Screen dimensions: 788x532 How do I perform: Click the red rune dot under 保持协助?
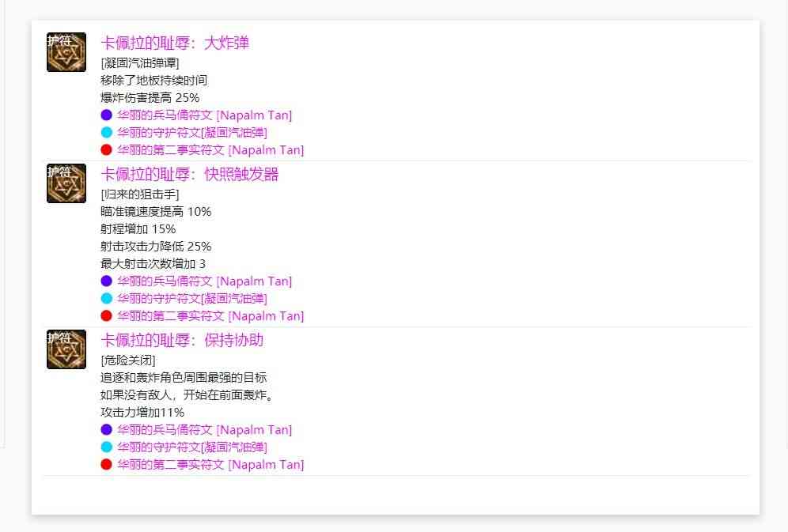pyautogui.click(x=107, y=465)
